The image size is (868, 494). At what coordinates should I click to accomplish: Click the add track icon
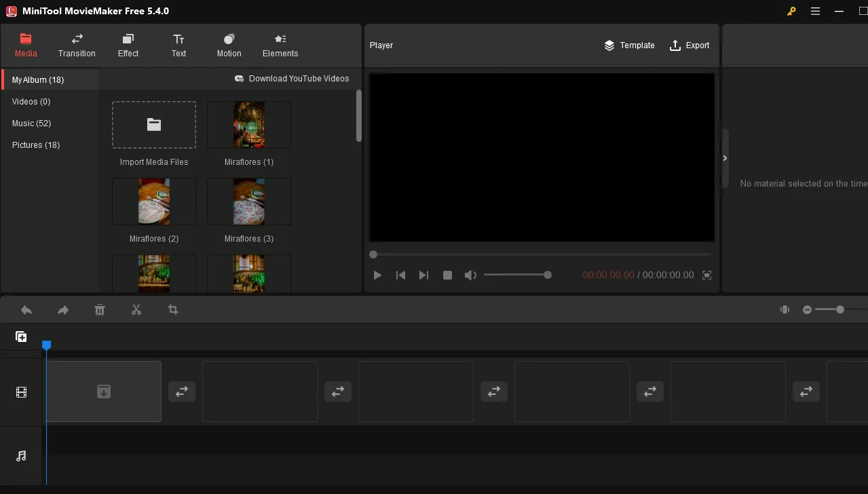click(x=21, y=337)
